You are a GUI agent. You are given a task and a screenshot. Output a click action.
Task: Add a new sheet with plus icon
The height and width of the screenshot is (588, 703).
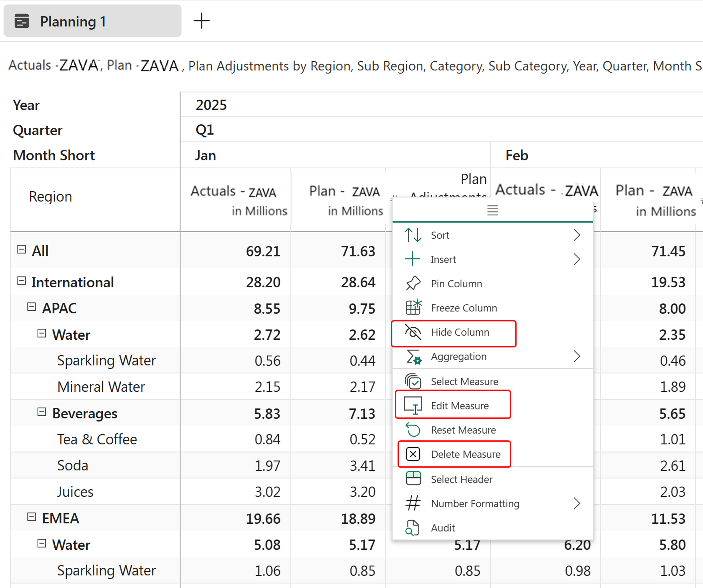pyautogui.click(x=202, y=21)
